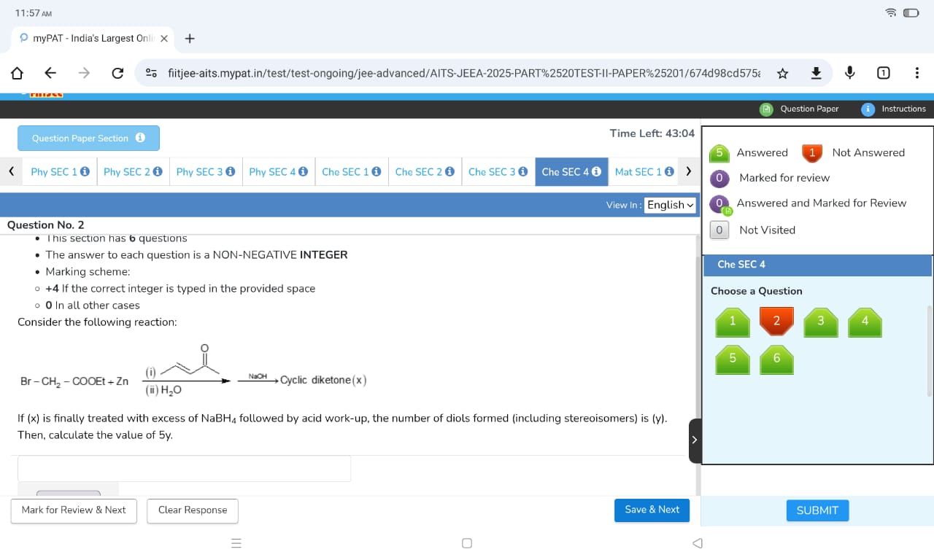Open the tab switcher showing 1

[883, 73]
